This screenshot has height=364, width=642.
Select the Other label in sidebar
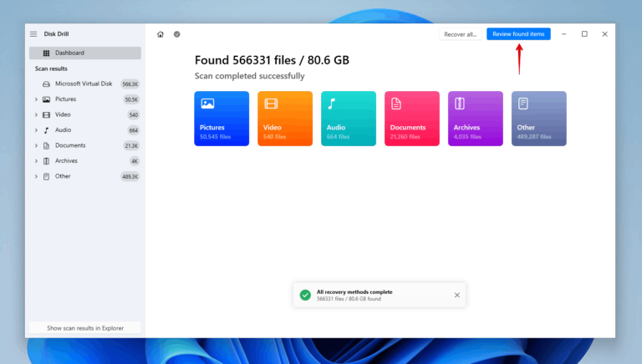tap(63, 176)
